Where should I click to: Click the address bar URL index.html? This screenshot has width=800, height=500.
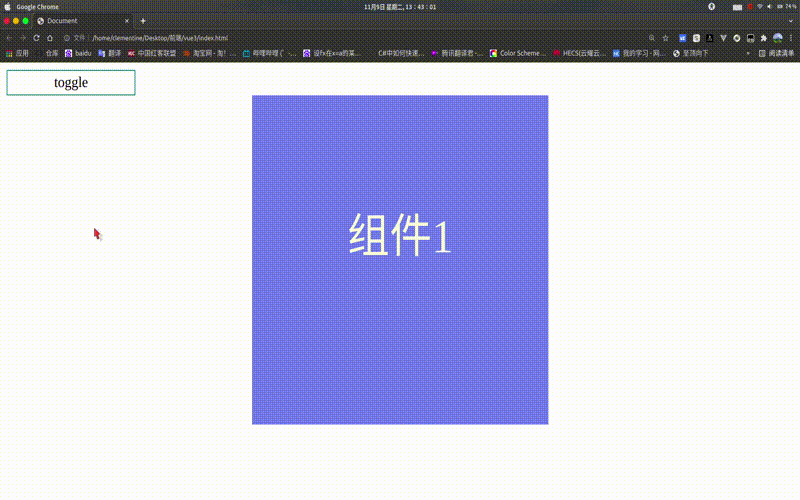tap(160, 38)
